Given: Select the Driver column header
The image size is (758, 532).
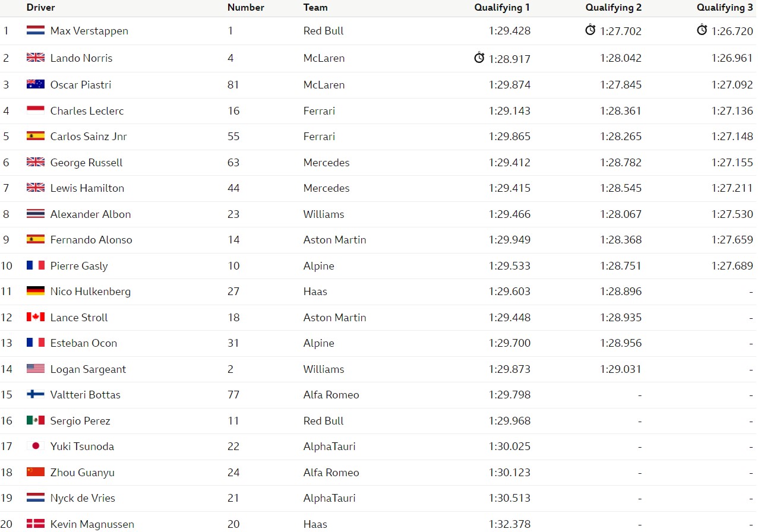Looking at the screenshot, I should [x=41, y=8].
